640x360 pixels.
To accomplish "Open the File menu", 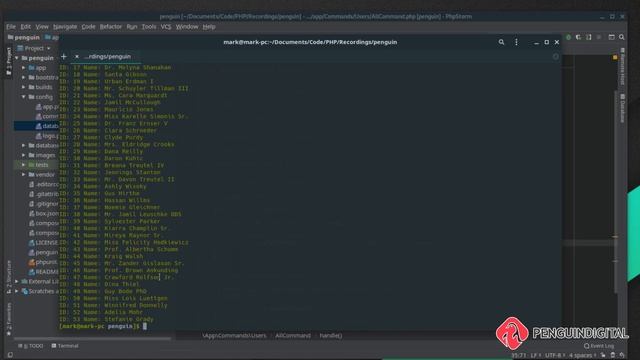I will point(11,27).
